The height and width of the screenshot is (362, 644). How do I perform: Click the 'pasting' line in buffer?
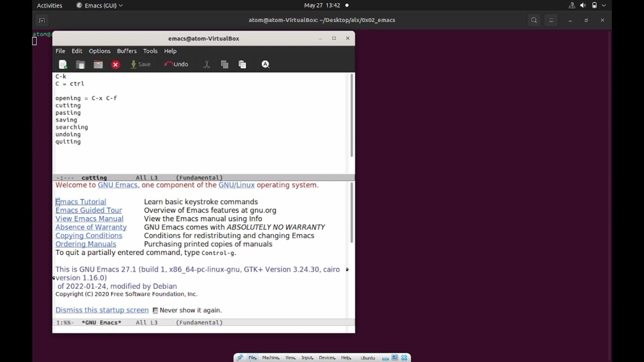(68, 113)
